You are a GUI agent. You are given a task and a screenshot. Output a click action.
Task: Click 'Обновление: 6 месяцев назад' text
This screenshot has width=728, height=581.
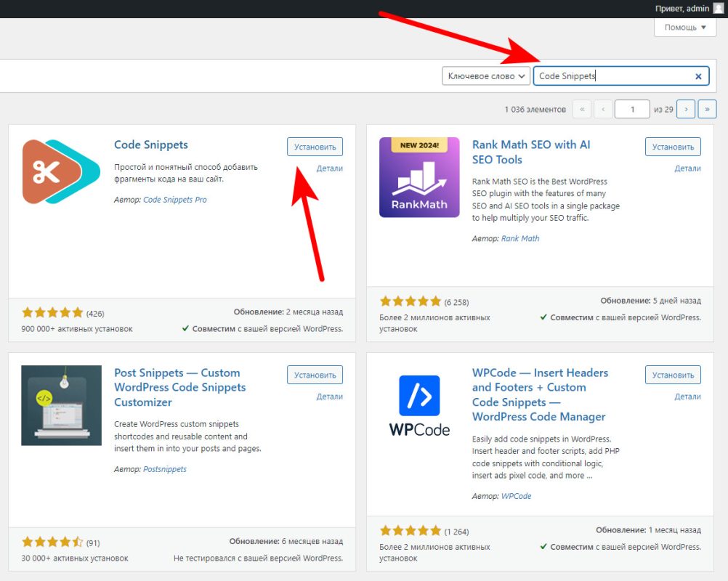286,542
